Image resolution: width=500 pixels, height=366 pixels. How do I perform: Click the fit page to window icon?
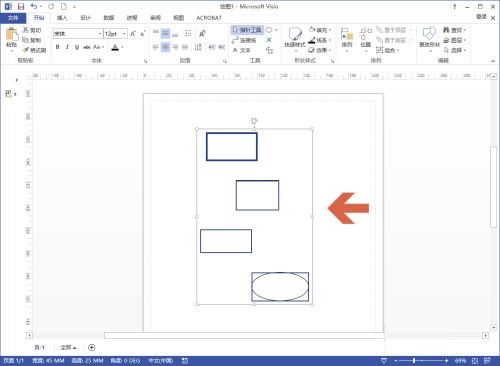[475, 360]
